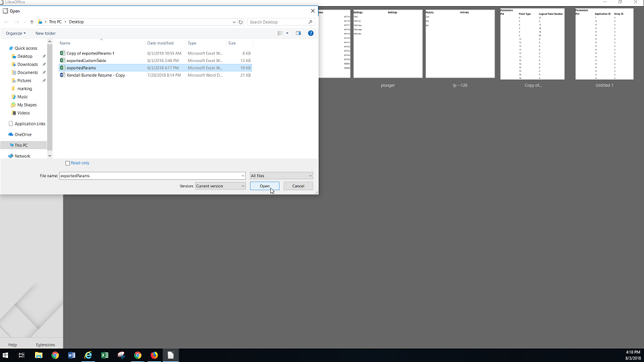
Task: Open Excel from the taskbar
Action: pyautogui.click(x=105, y=355)
